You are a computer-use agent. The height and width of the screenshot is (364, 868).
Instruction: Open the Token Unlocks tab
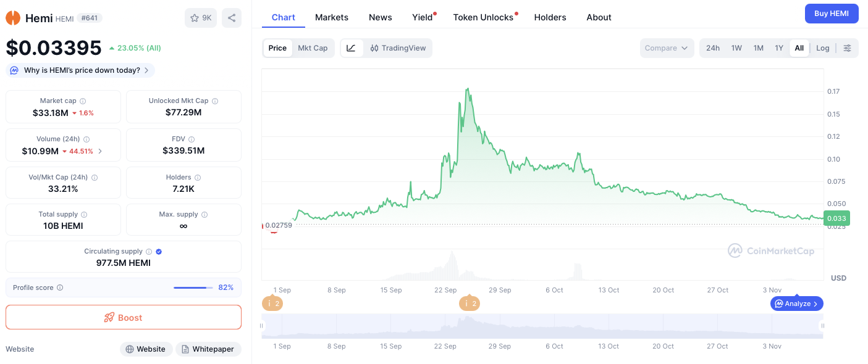pyautogui.click(x=483, y=17)
